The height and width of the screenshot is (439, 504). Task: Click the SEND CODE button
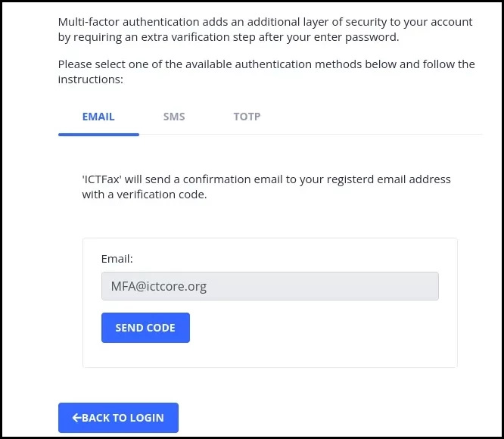[145, 328]
